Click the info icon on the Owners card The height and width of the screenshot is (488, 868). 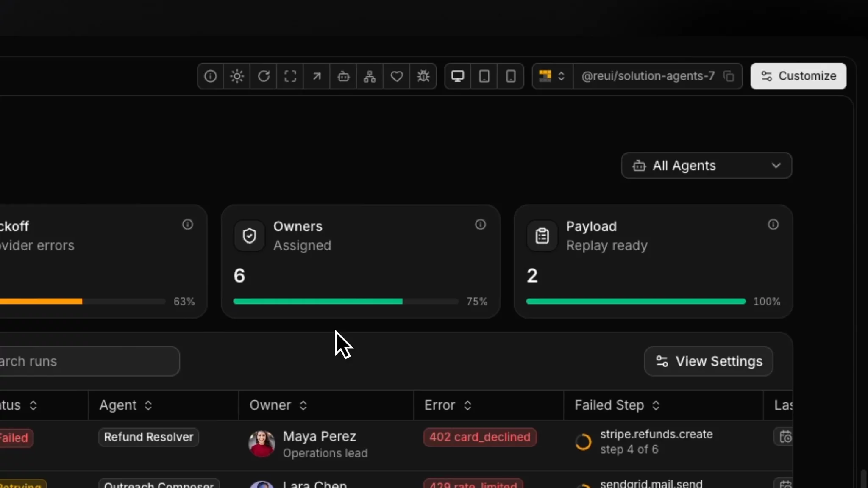[480, 225]
